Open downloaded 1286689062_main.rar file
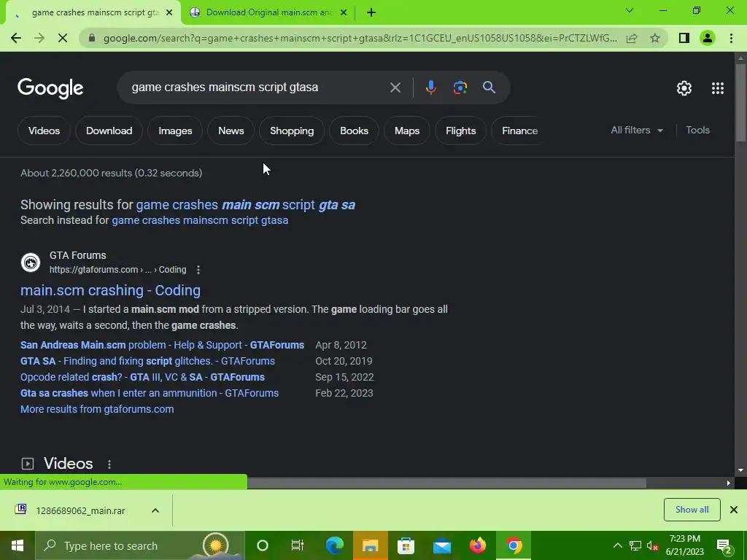 pyautogui.click(x=80, y=510)
